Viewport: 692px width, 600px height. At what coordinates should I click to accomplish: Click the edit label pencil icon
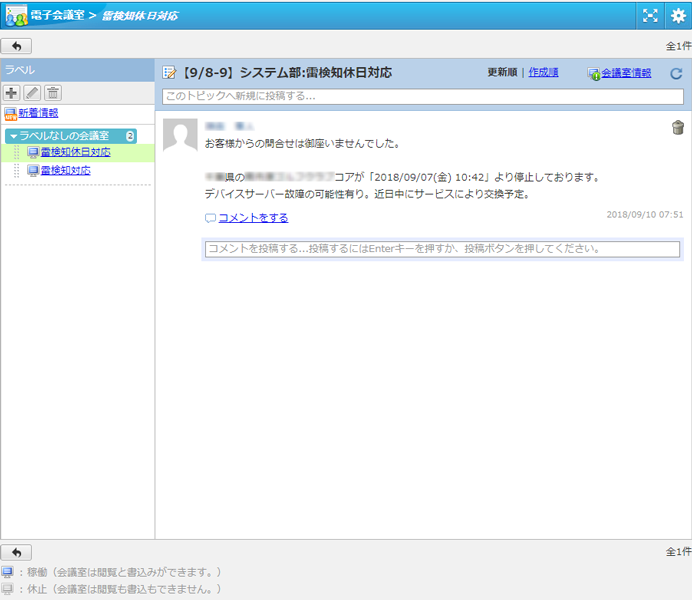point(32,92)
